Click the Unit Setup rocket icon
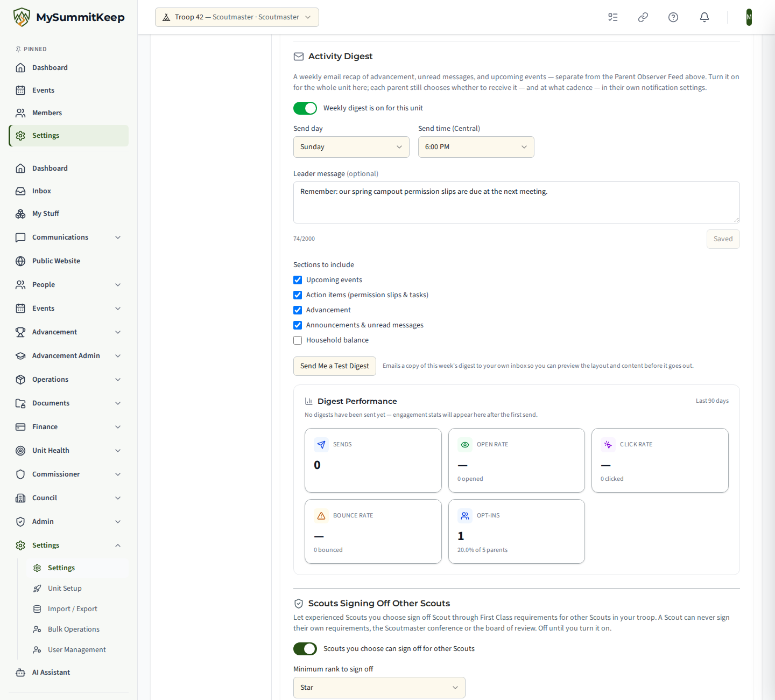The height and width of the screenshot is (700, 775). (37, 589)
